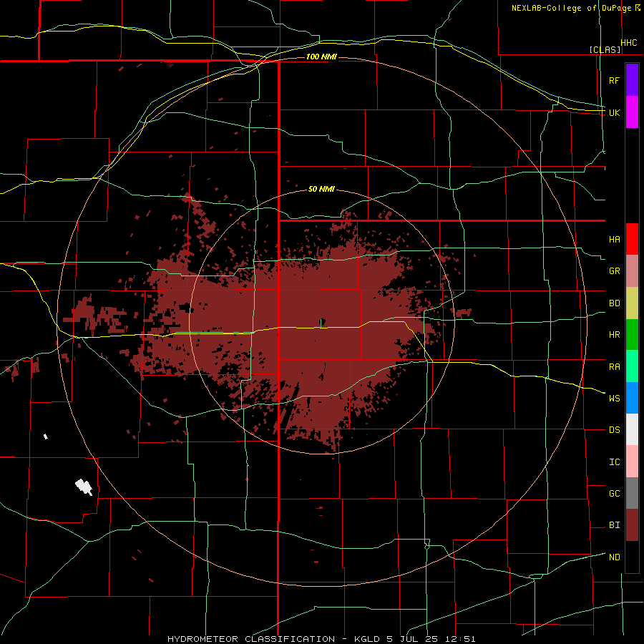The height and width of the screenshot is (644, 644).
Task: Click the 5 JUL 25 date stamp
Action: pos(411,639)
